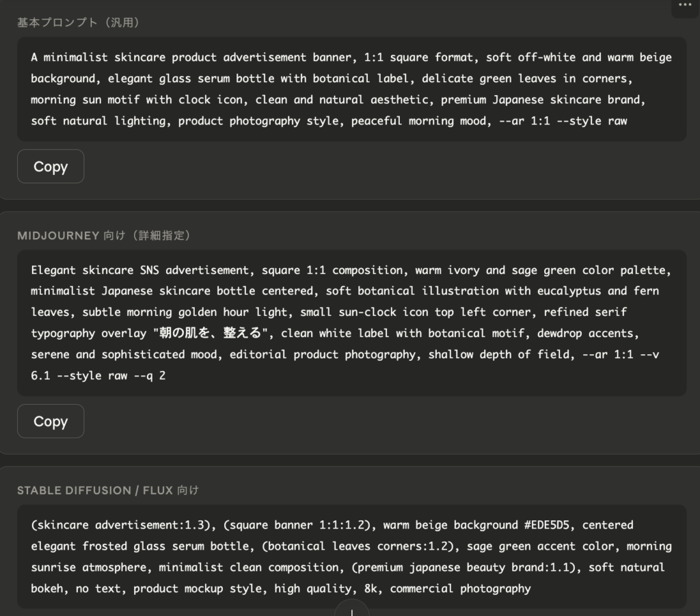Viewport: 700px width, 616px height.
Task: Click the hex code #EDE5D5
Action: (x=552, y=525)
